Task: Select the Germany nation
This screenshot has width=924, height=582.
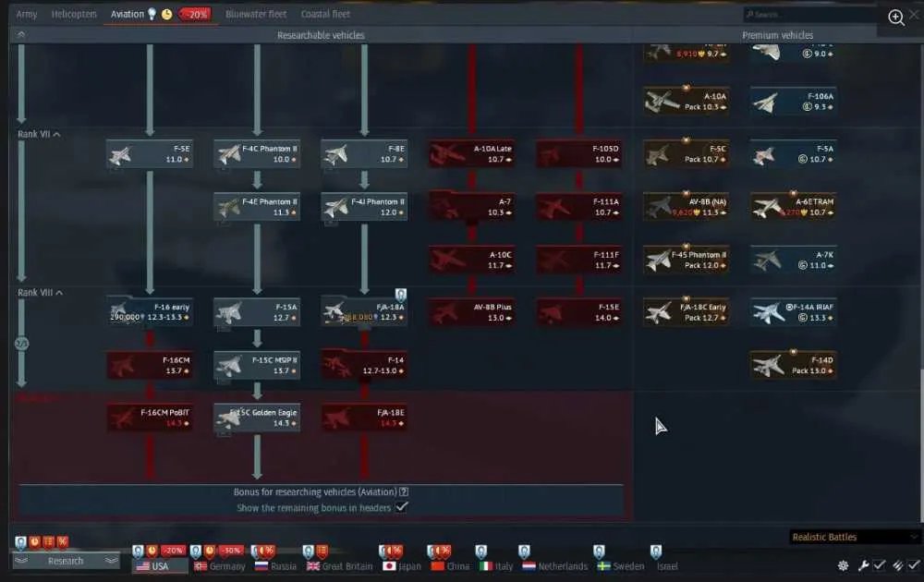Action: tap(219, 566)
